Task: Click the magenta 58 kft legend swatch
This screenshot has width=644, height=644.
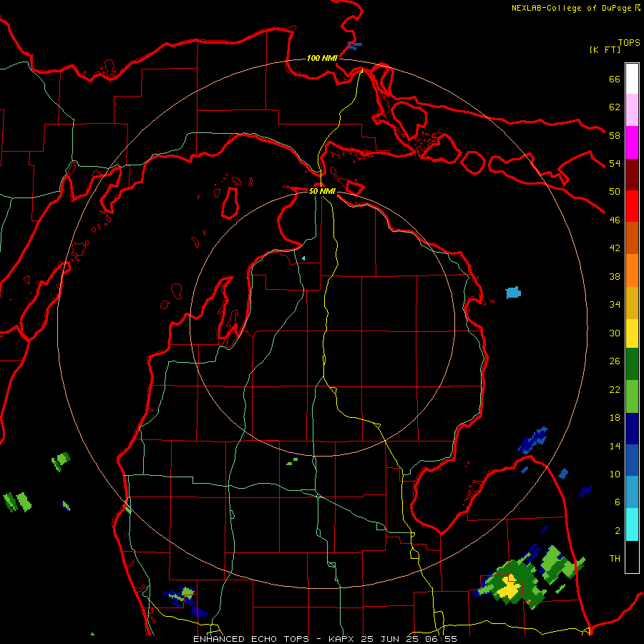Action: click(x=632, y=142)
